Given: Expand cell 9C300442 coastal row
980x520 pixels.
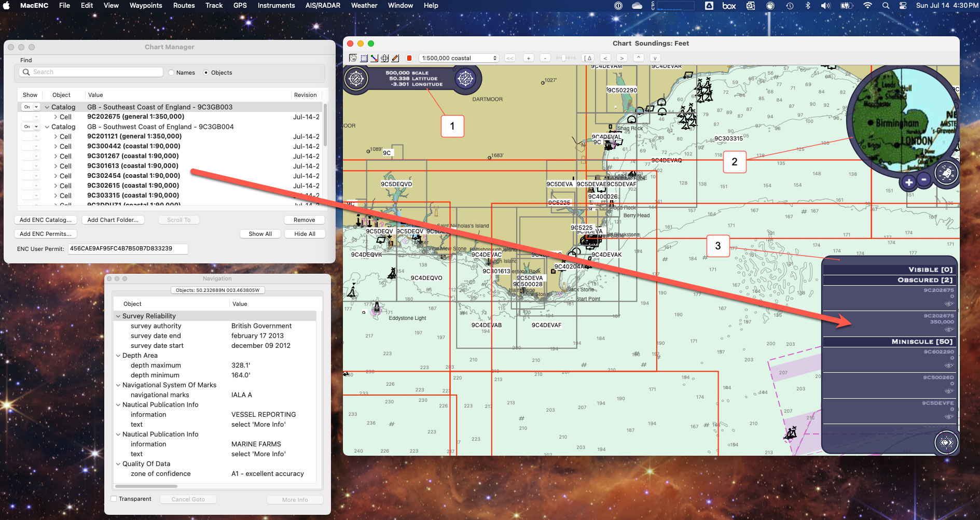Looking at the screenshot, I should coord(56,147).
